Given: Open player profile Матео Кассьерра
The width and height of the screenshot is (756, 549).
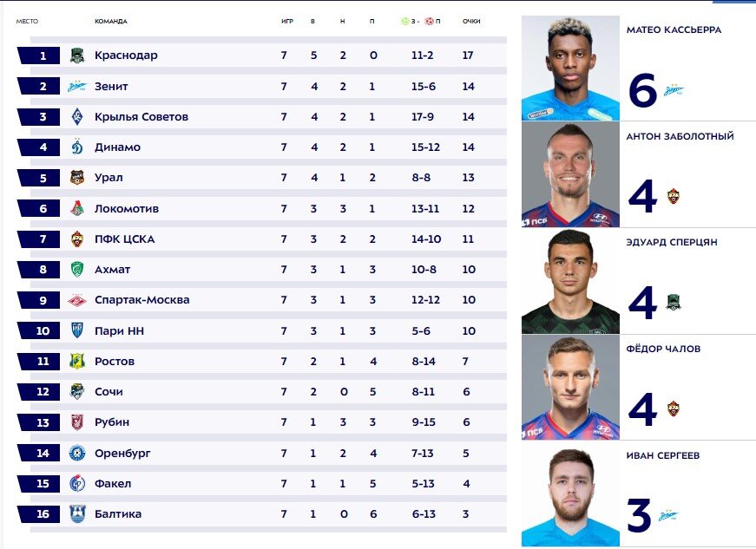Looking at the screenshot, I should coord(674,29).
